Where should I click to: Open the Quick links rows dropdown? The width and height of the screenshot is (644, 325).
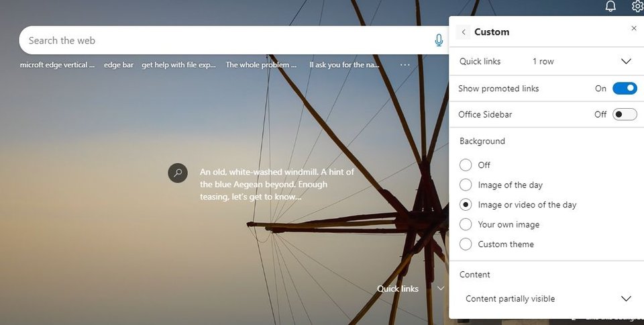(547, 61)
